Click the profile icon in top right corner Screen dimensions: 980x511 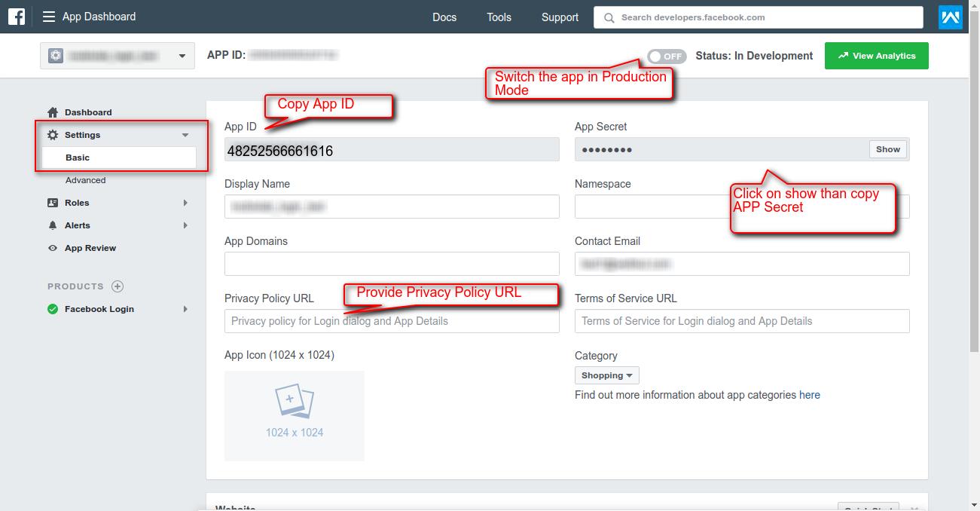click(x=950, y=17)
